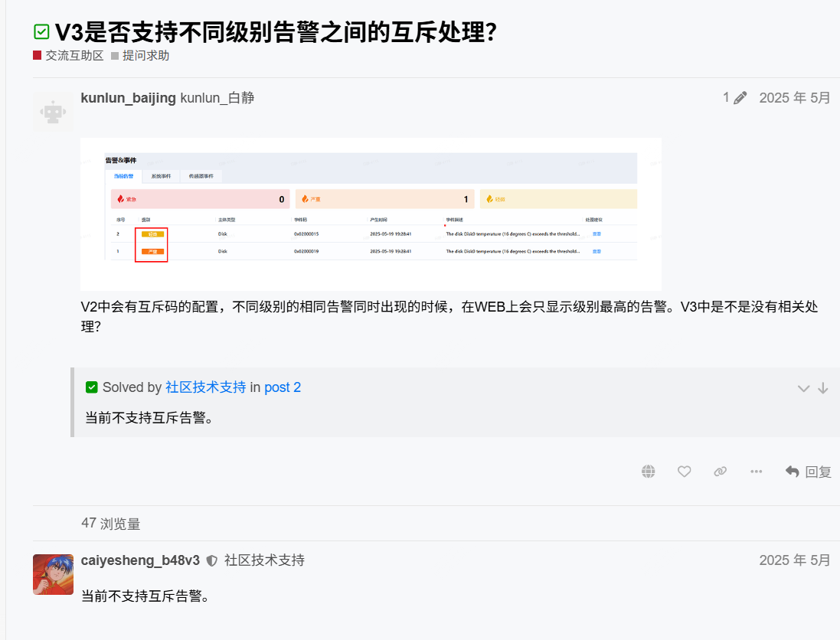
Task: Click the moderator shield icon
Action: click(211, 561)
